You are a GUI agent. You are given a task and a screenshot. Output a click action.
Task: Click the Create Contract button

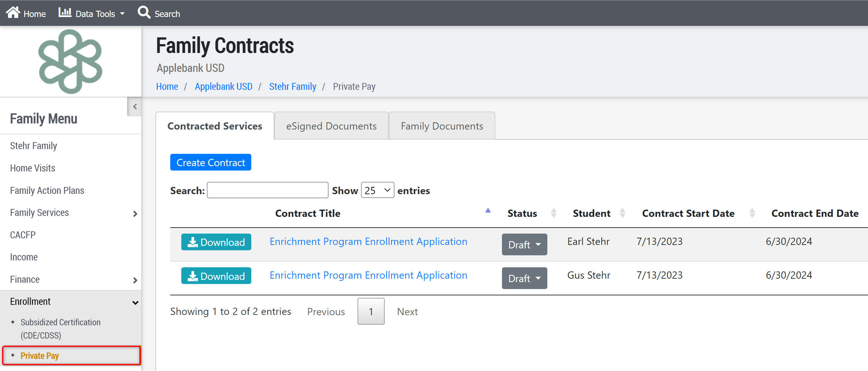tap(210, 162)
